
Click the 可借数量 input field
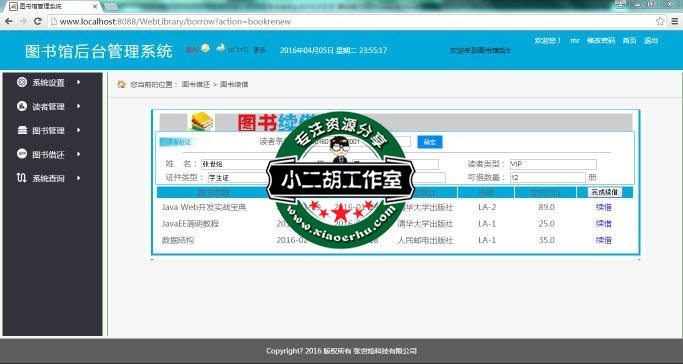pos(548,178)
